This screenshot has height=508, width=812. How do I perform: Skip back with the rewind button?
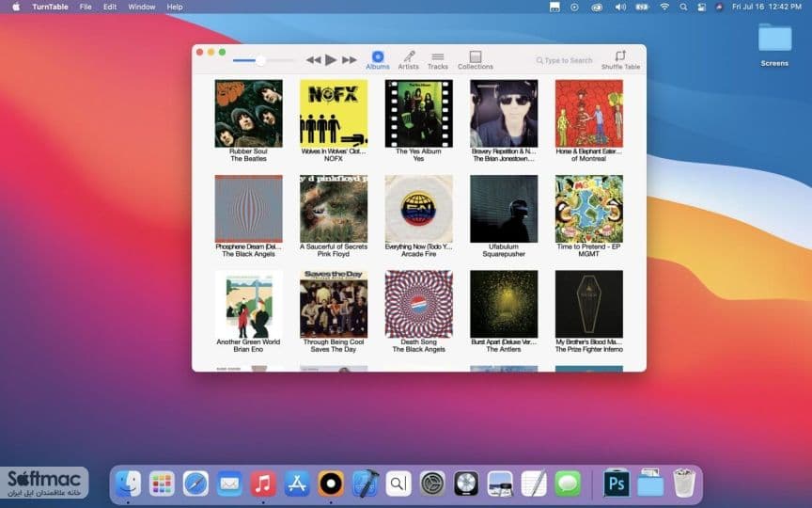click(313, 60)
